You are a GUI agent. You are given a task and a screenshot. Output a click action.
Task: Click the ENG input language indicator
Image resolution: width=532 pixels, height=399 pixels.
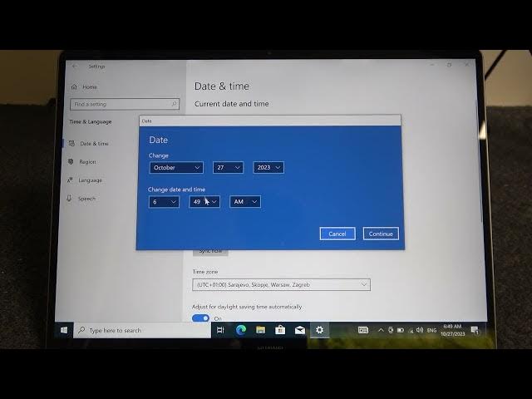431,330
